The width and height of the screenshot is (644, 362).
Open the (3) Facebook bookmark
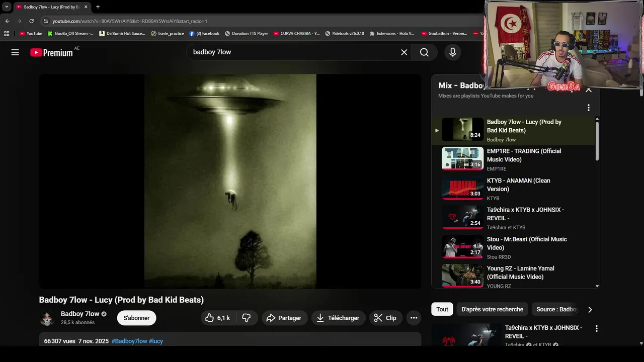click(x=204, y=34)
